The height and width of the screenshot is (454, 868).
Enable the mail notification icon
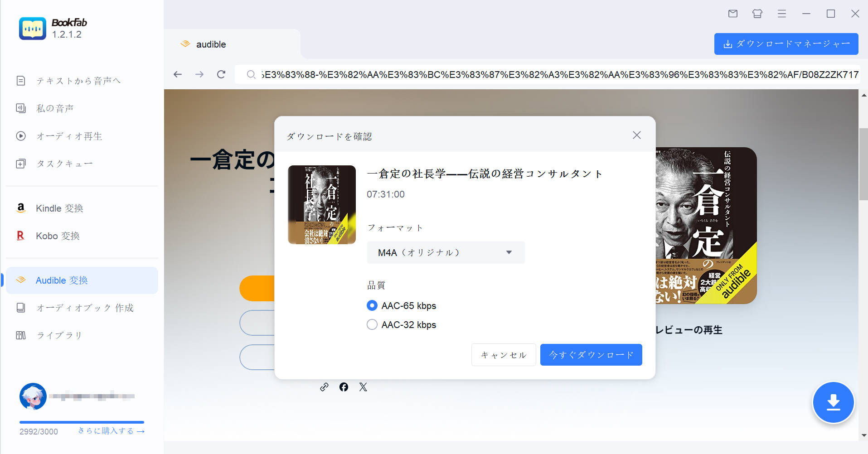732,14
